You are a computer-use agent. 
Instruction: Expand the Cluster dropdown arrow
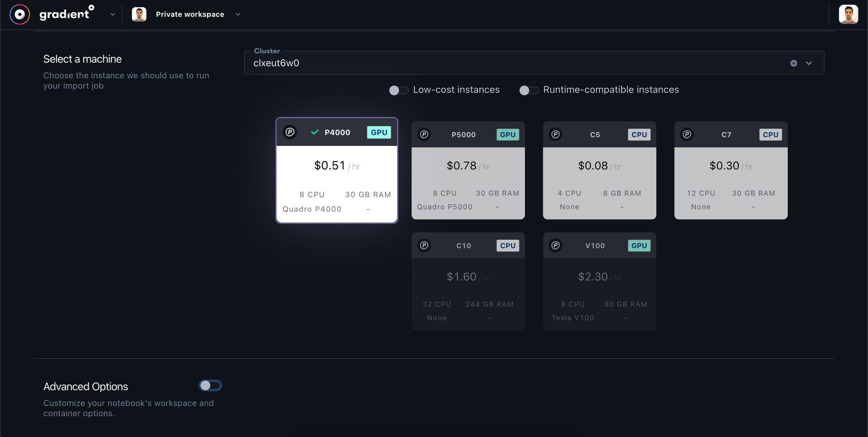(809, 63)
